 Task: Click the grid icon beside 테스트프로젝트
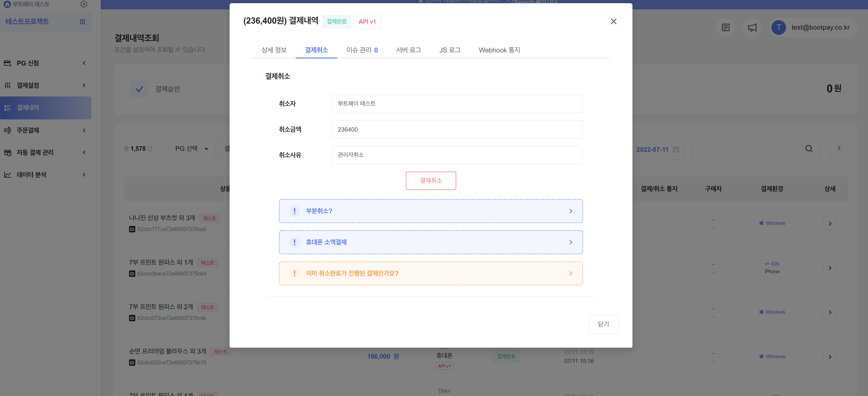coord(82,21)
